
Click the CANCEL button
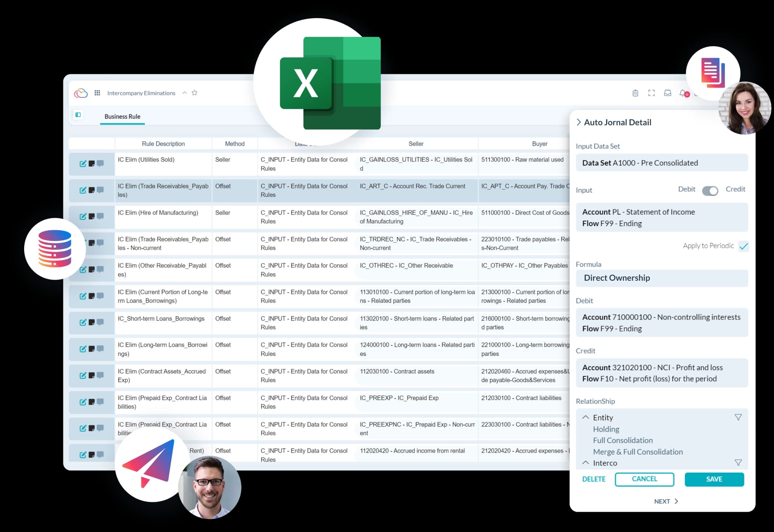click(644, 479)
